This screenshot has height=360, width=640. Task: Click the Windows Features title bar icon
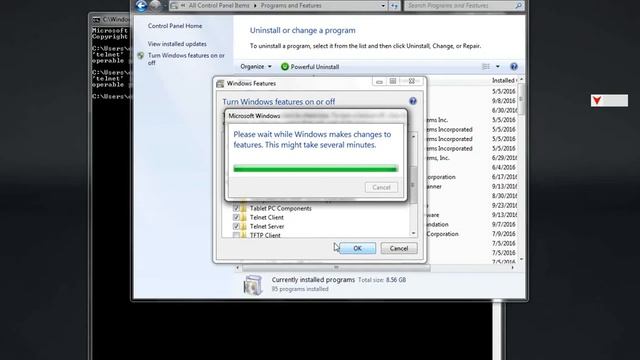coord(220,83)
